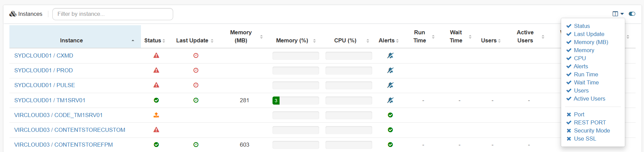The width and height of the screenshot is (644, 152).
Task: Toggle the Active Users option in column menu
Action: (586, 99)
